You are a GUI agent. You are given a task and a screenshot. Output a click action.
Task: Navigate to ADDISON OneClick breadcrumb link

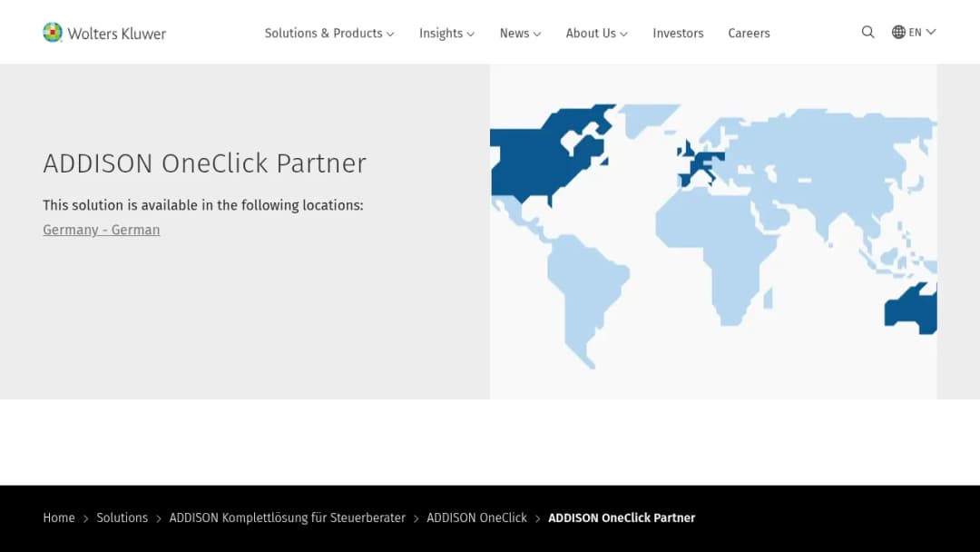click(x=477, y=517)
